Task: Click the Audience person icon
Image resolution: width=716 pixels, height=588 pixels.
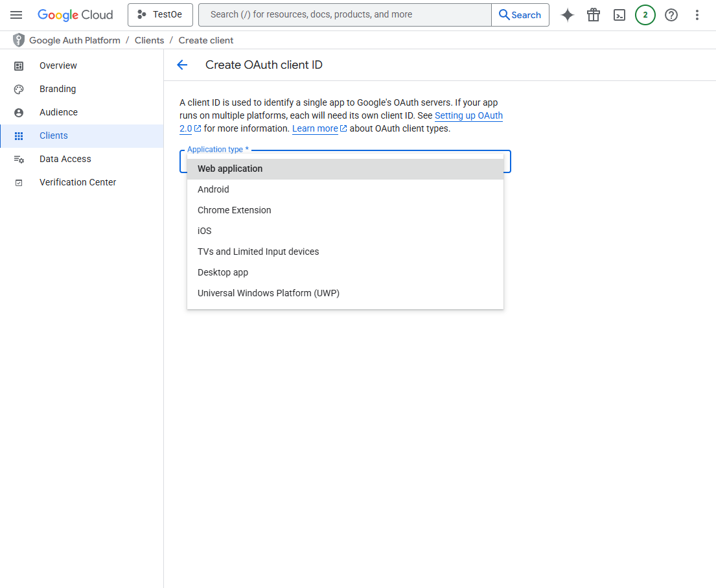Action: (19, 112)
